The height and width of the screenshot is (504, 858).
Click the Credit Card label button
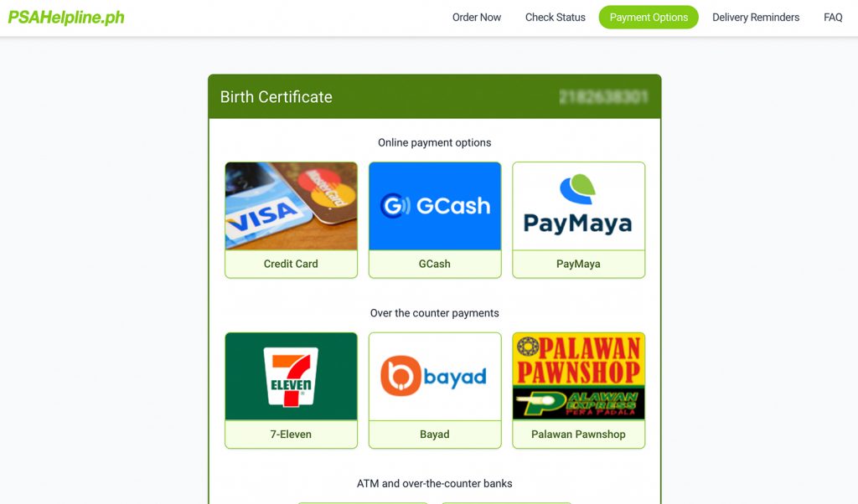tap(291, 264)
